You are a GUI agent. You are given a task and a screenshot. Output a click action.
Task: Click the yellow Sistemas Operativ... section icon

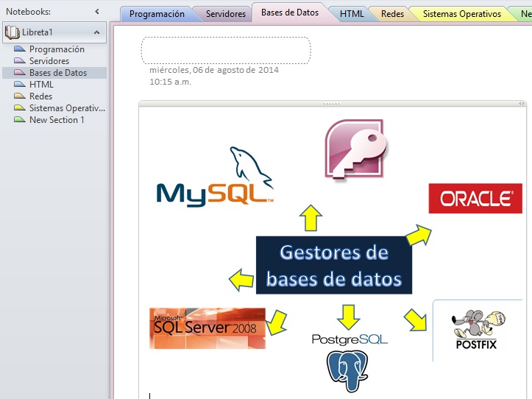pos(20,107)
